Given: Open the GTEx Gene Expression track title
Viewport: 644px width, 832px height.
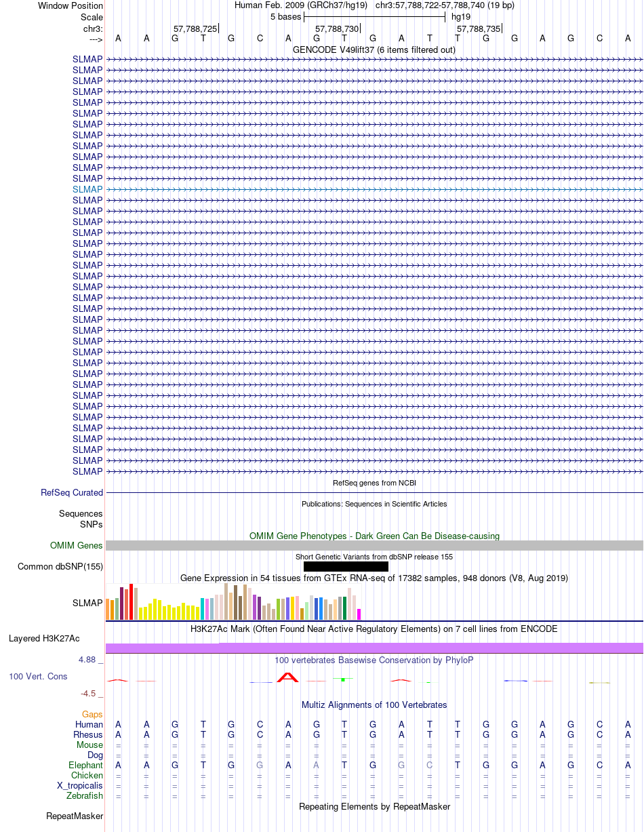Looking at the screenshot, I should [x=374, y=578].
